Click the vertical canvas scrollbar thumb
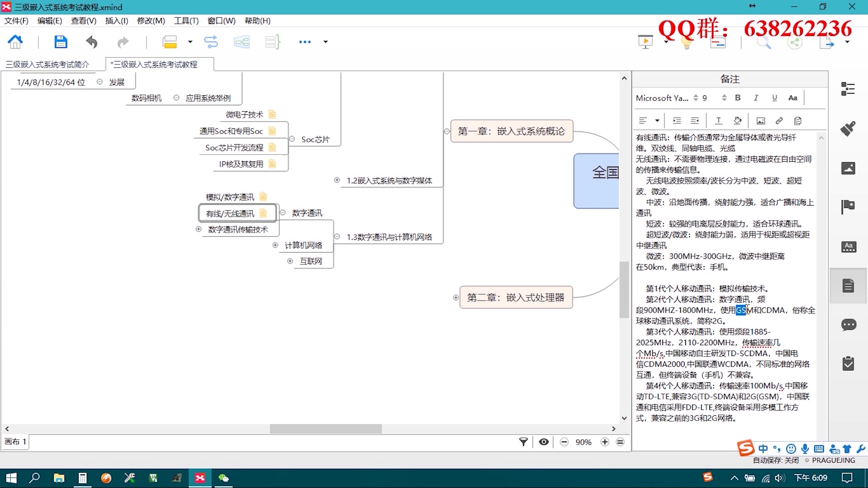The width and height of the screenshot is (868, 488). click(624, 289)
